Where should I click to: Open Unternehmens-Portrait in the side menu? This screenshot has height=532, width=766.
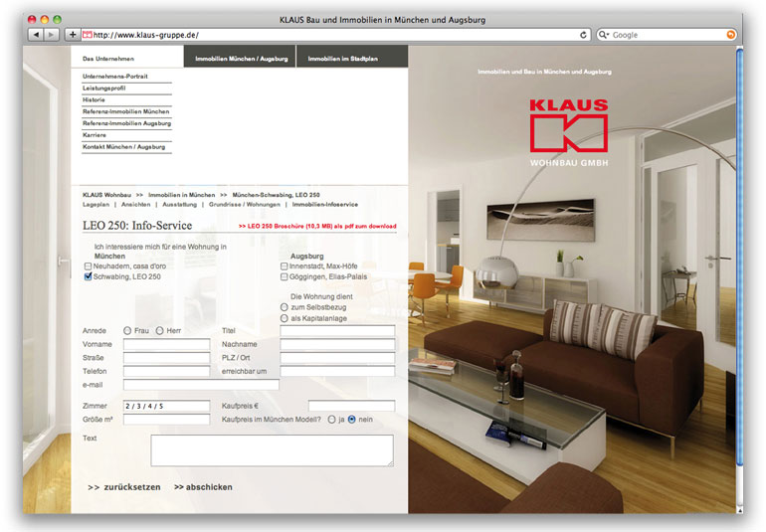pos(115,76)
